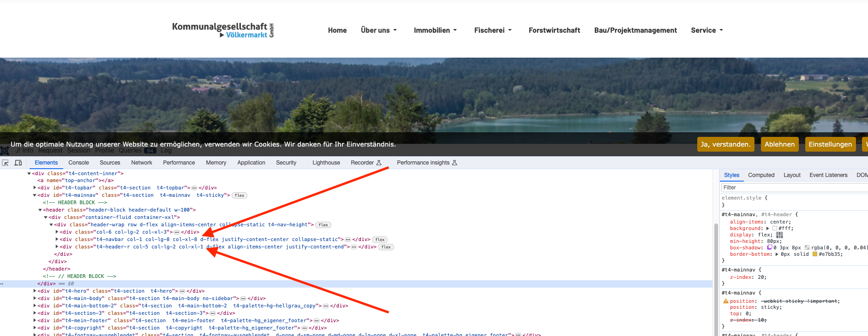Viewport: 868px width, 336px height.
Task: Open the Performance insights tab
Action: (427, 163)
